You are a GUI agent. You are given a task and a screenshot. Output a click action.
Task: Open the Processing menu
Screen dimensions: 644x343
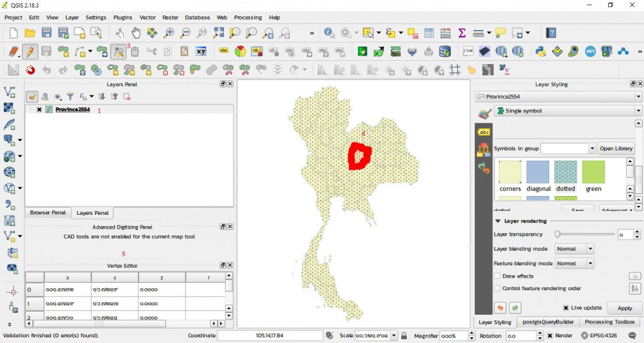(x=248, y=18)
